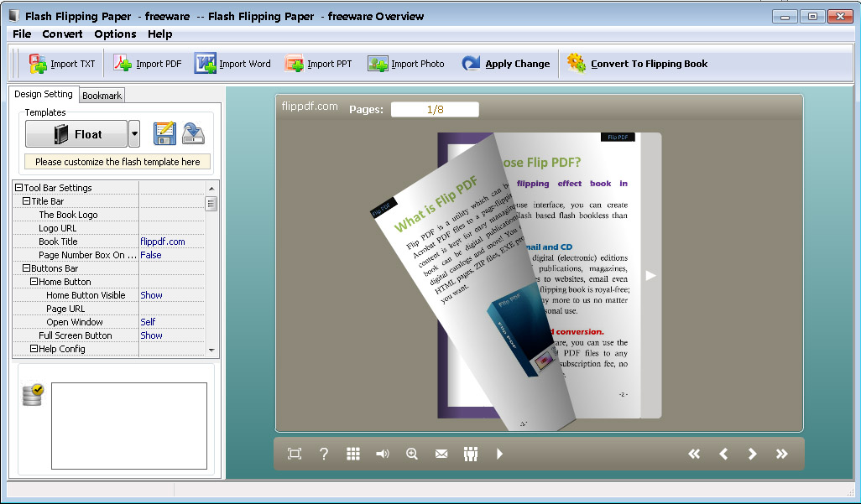Start auto flip playback
This screenshot has width=861, height=504.
(499, 454)
